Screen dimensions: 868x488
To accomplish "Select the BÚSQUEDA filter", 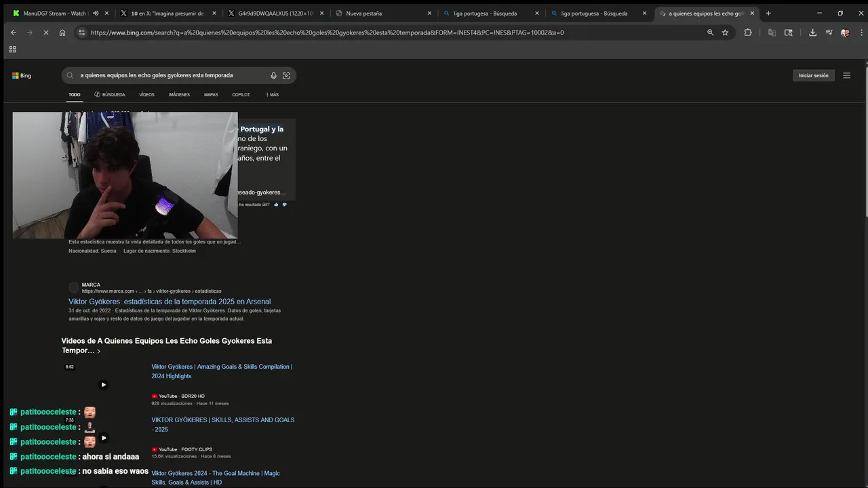I will tap(110, 95).
